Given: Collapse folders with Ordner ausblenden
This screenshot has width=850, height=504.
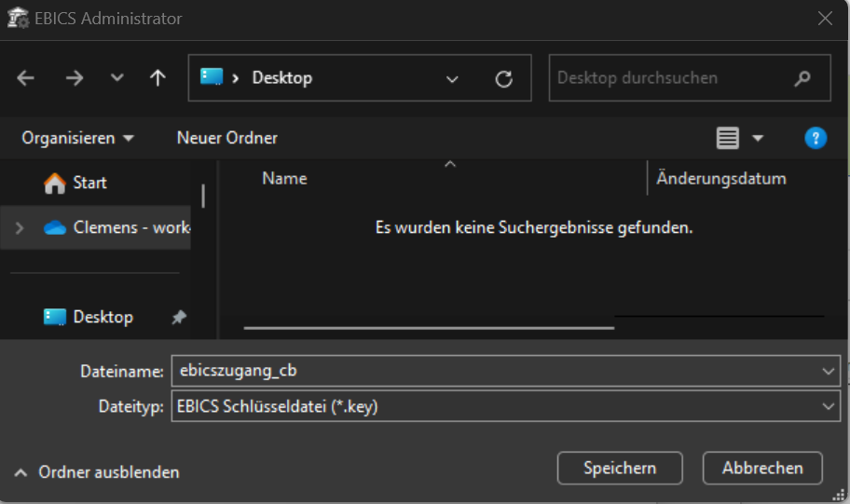Looking at the screenshot, I should click(98, 472).
